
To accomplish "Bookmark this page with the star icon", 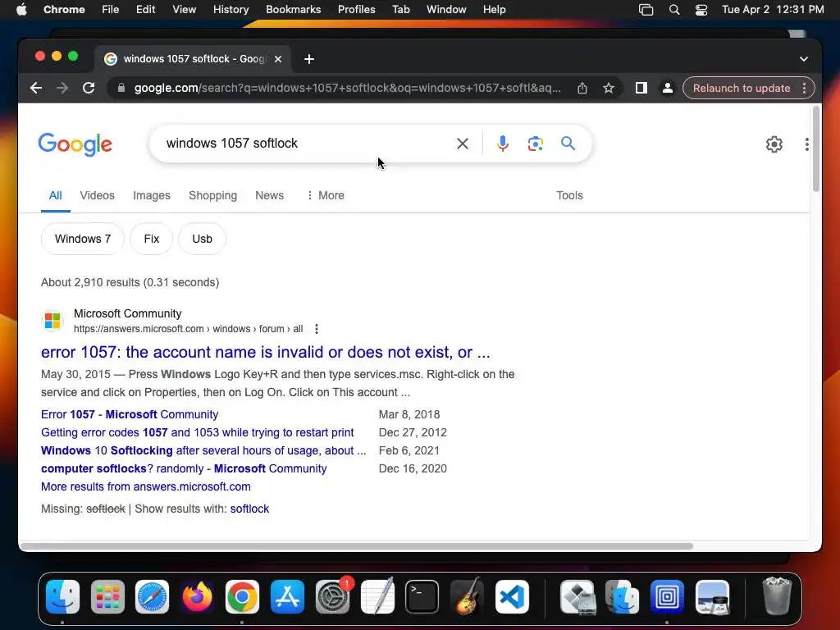I will click(608, 88).
